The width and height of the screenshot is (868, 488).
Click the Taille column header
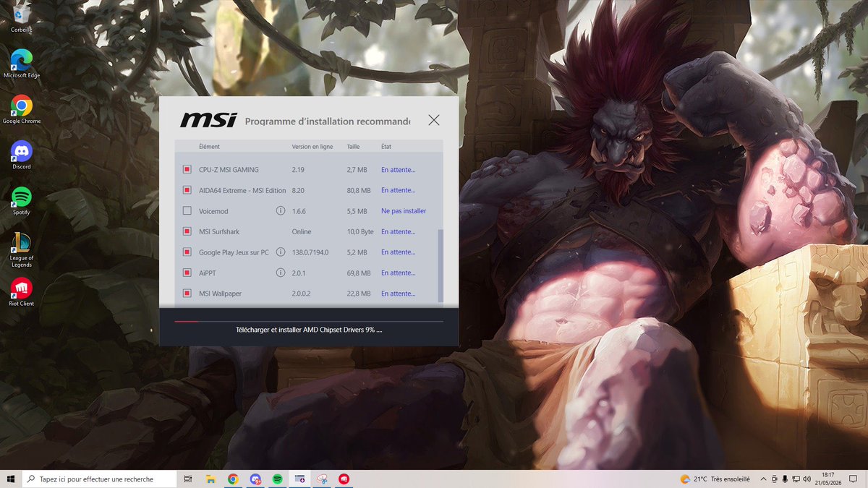click(x=353, y=147)
